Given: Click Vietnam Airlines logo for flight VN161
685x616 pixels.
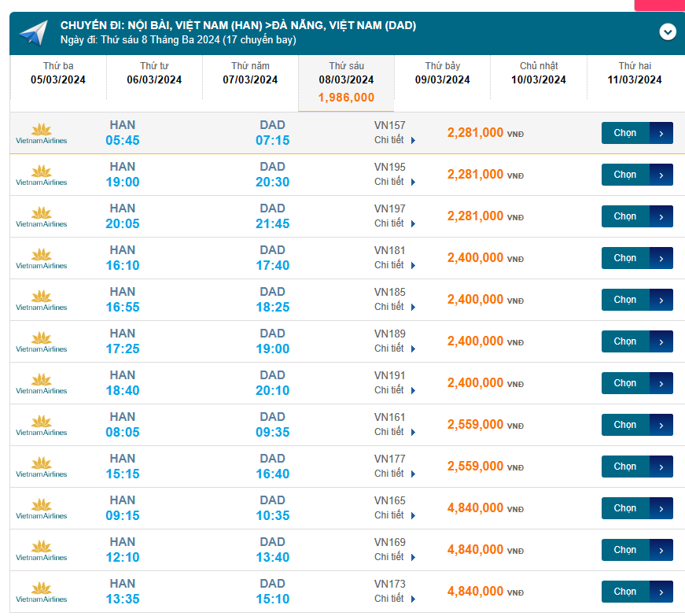Looking at the screenshot, I should 42,425.
